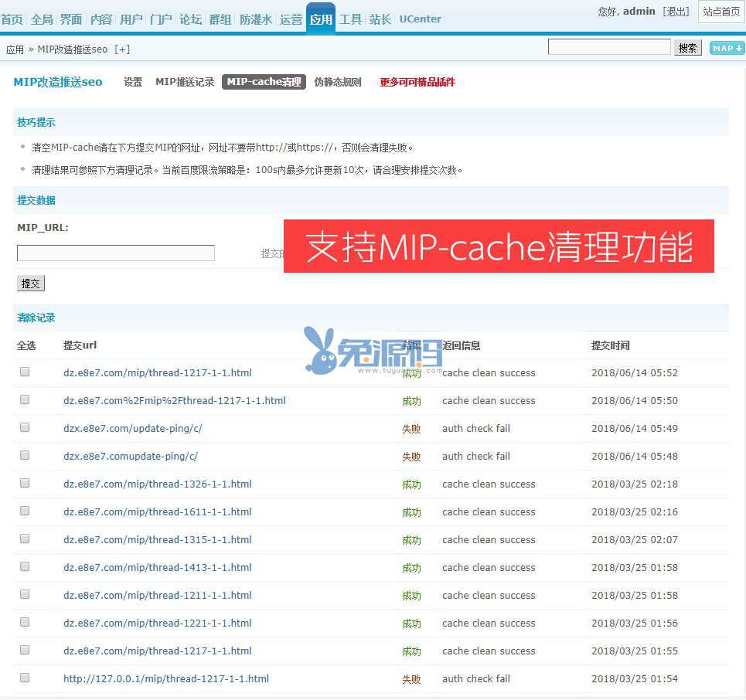Click the 提交数据 section header
Screen dimensions: 746x700
click(x=36, y=200)
